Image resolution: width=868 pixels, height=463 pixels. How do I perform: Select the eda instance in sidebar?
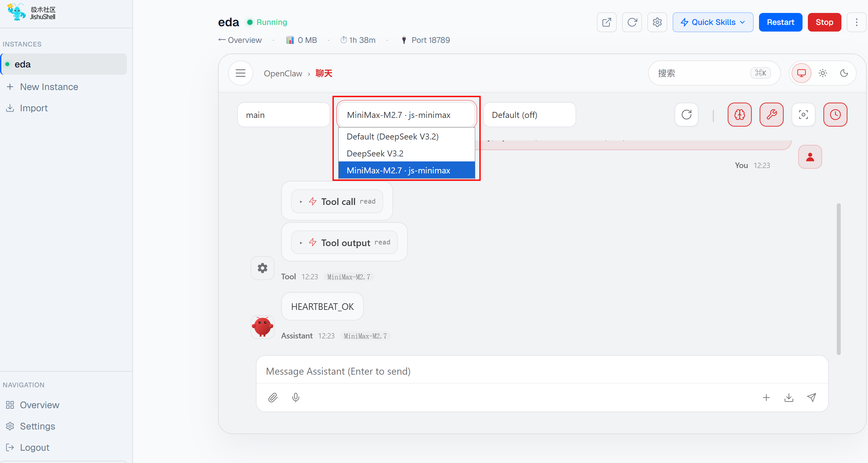[x=64, y=64]
